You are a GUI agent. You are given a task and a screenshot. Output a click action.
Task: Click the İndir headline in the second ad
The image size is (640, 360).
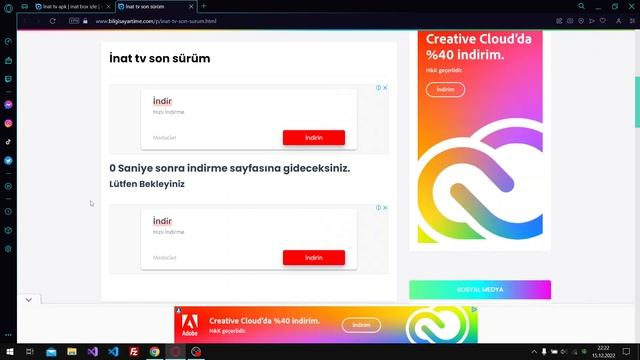tap(162, 221)
